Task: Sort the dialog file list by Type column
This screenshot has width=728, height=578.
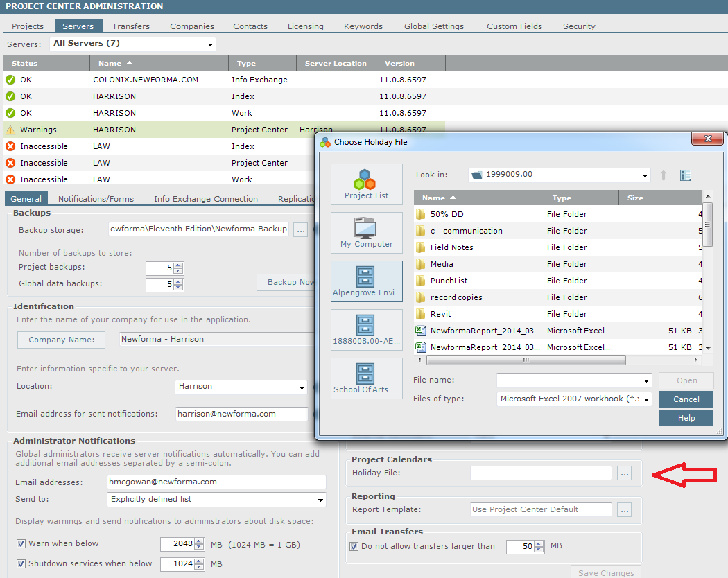Action: point(581,198)
